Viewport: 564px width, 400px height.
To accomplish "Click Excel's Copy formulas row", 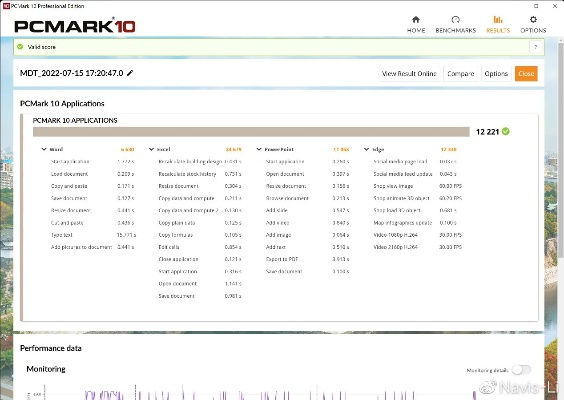I will pyautogui.click(x=200, y=235).
